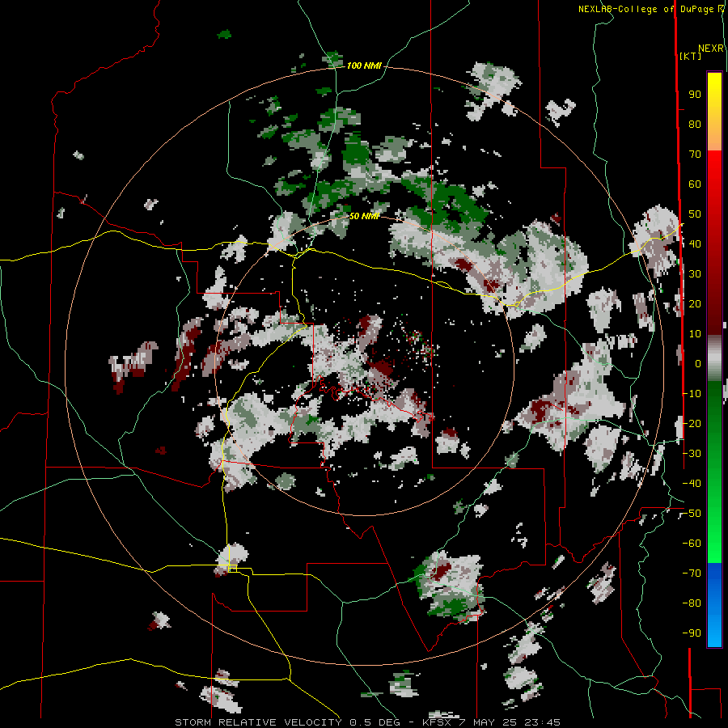This screenshot has width=728, height=728.
Task: Click the -40 value on the velocity scale
Action: point(692,484)
